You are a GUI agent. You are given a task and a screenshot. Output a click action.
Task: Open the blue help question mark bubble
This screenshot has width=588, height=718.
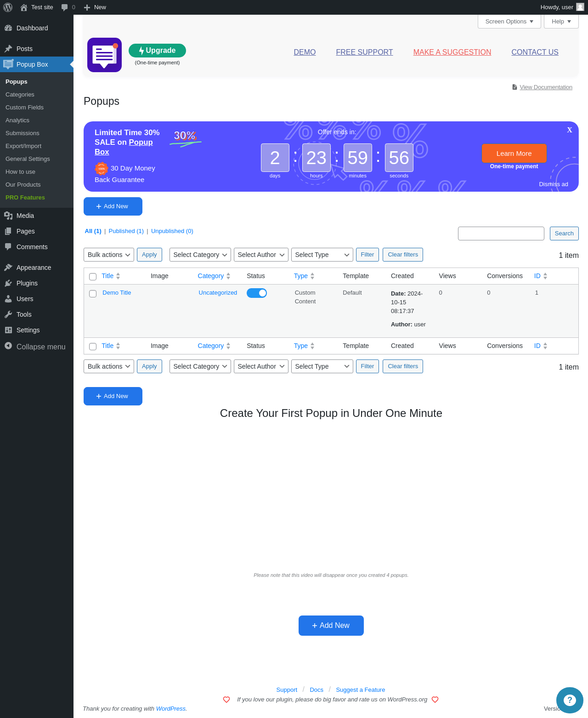coord(570,700)
